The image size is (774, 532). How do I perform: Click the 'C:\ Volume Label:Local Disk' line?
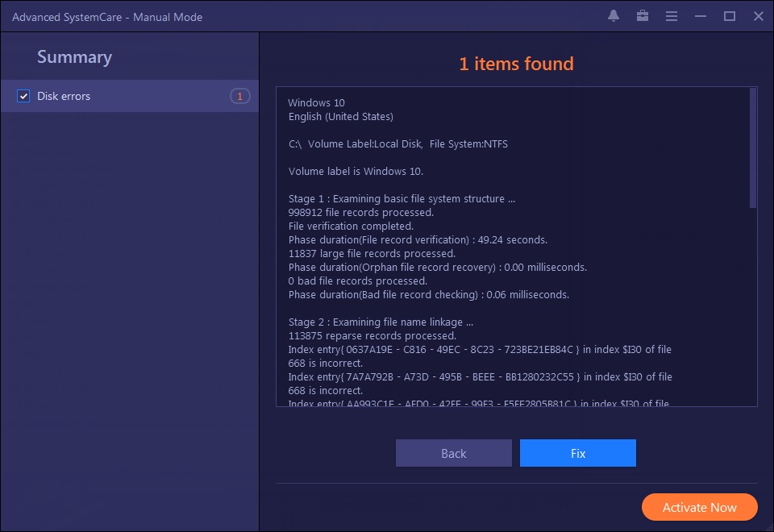pos(397,144)
